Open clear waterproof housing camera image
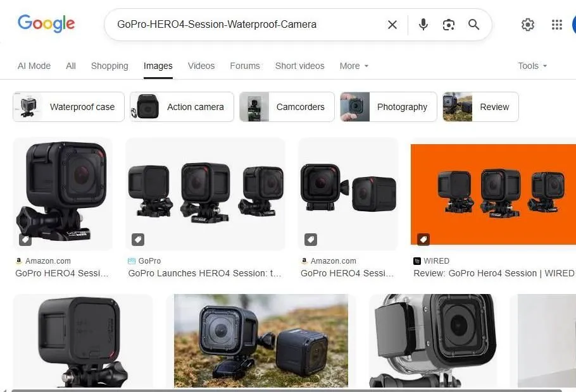The image size is (576, 392). click(433, 341)
